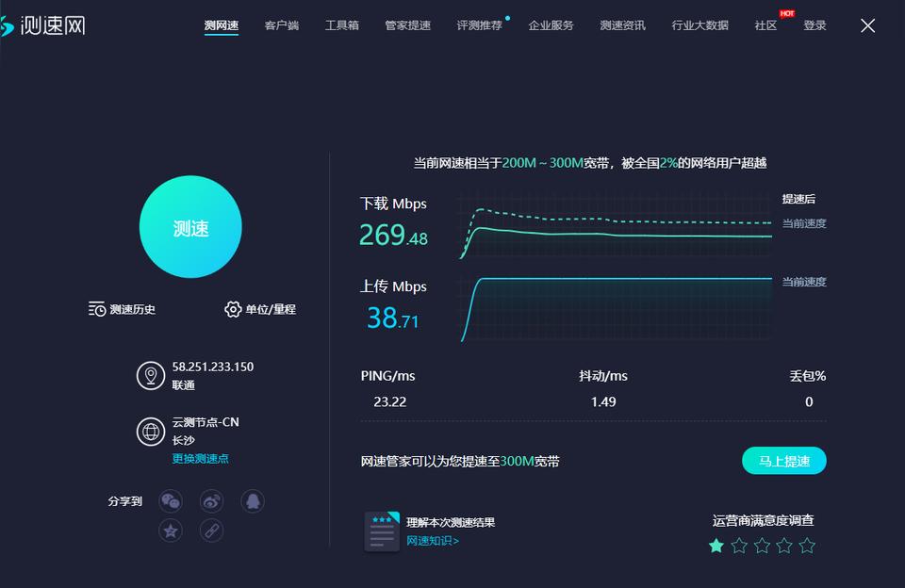Click the document icon for test results

[382, 531]
